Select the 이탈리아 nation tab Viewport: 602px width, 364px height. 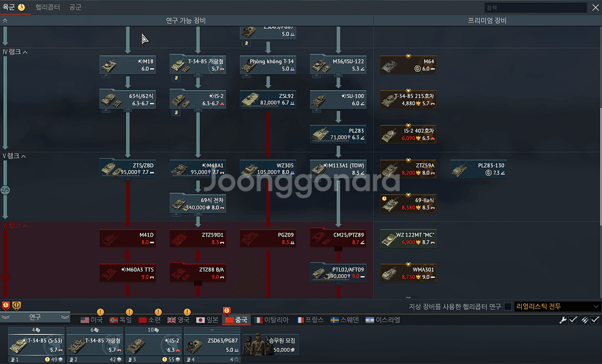[x=271, y=320]
